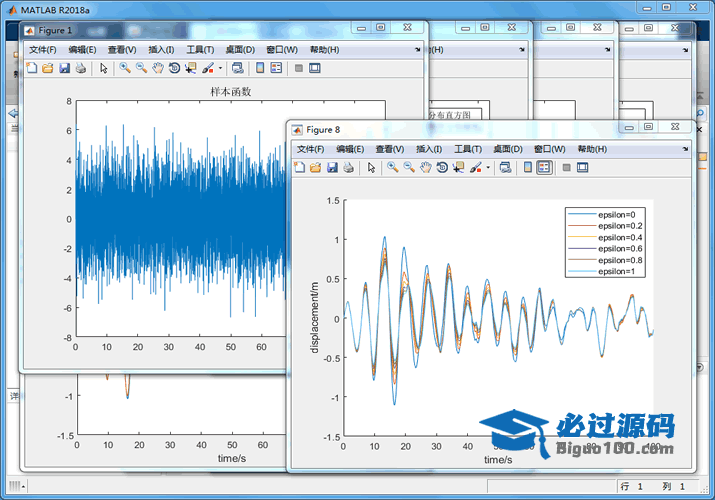The width and height of the screenshot is (715, 500).
Task: Select Edit Plot arrow in Figure 1
Action: click(x=104, y=68)
